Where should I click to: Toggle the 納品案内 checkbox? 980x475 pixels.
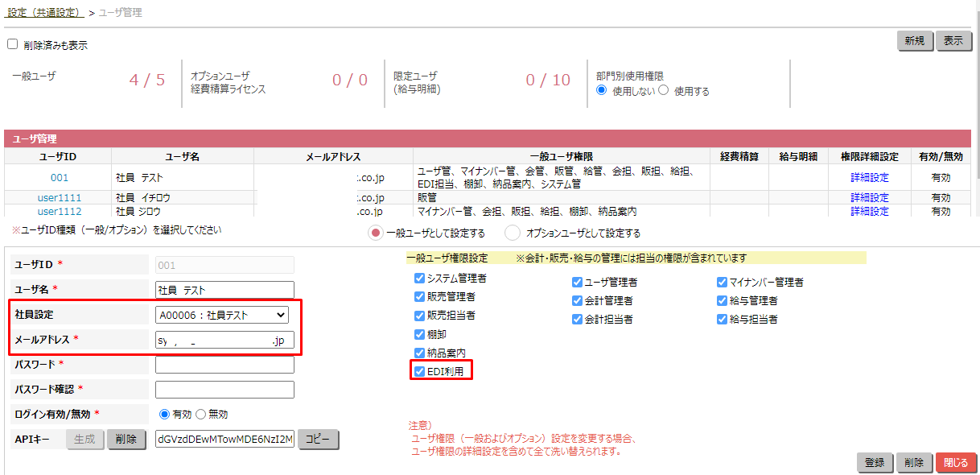pos(419,353)
